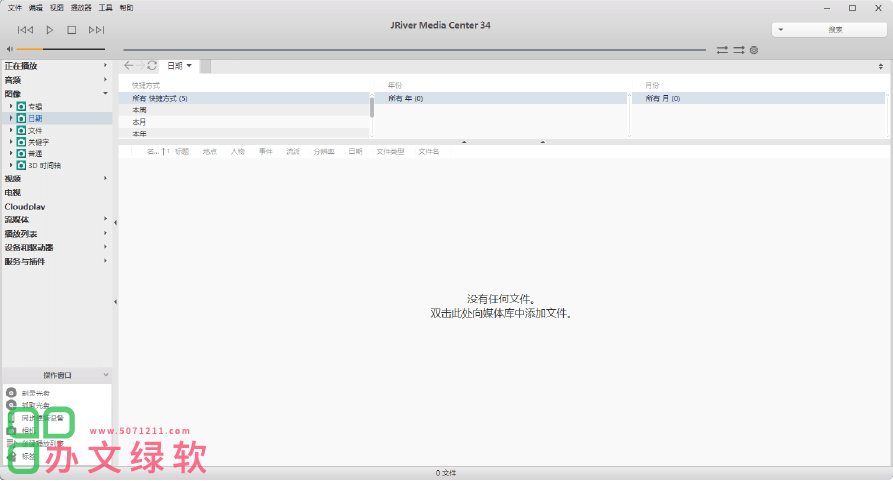Expand the 流媒体 section
The image size is (893, 481).
coord(105,219)
